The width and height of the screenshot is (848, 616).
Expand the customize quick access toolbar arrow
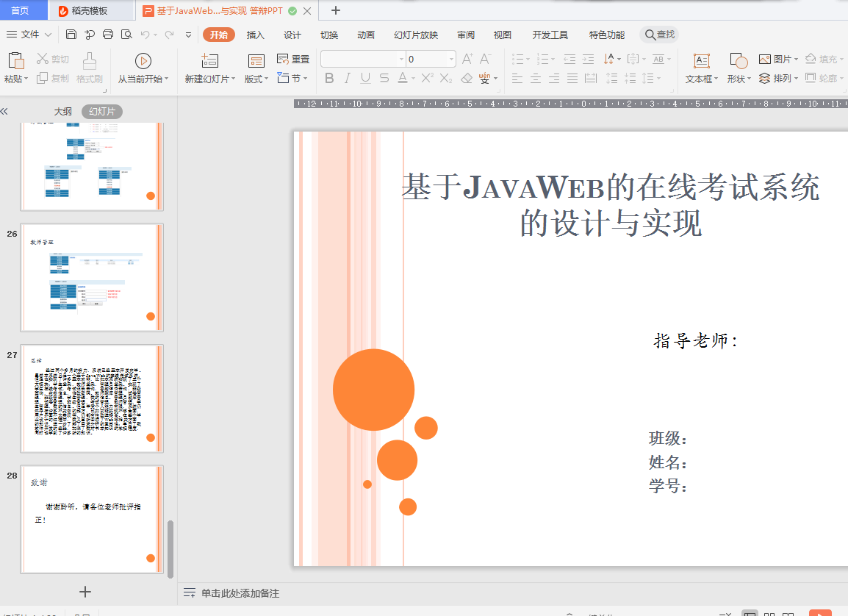(188, 35)
